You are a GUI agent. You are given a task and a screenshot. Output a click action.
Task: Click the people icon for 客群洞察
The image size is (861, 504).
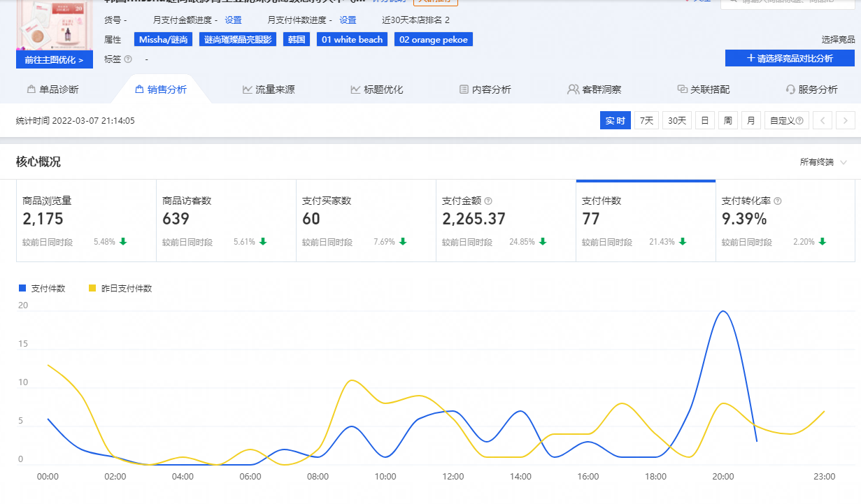coord(574,89)
